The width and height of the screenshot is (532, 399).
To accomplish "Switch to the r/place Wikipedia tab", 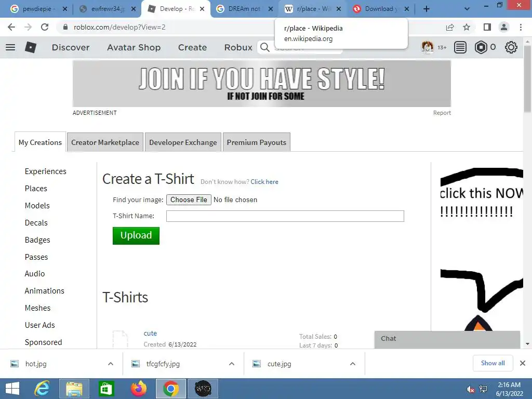I will (x=312, y=9).
